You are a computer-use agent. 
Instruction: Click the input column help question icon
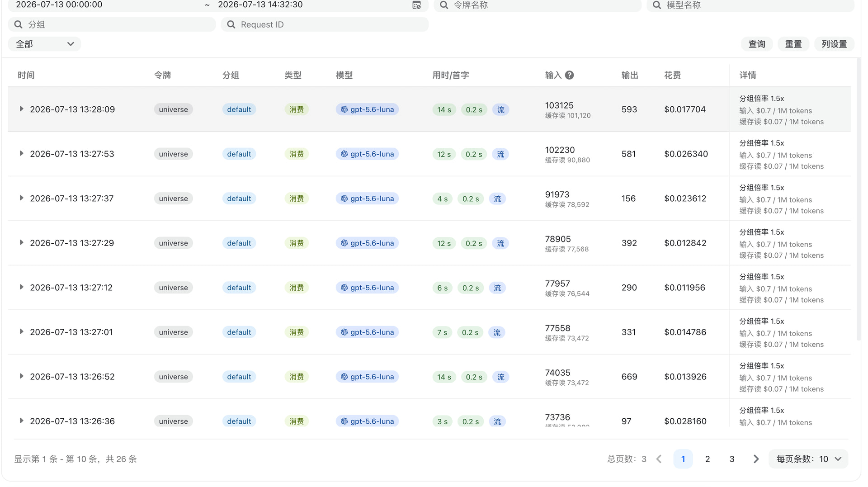point(569,75)
